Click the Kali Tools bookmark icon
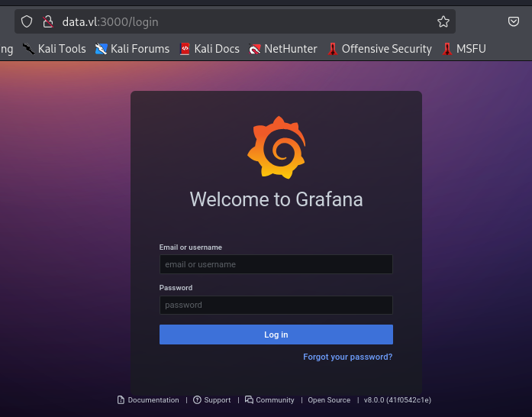Image resolution: width=532 pixels, height=417 pixels. (29, 49)
